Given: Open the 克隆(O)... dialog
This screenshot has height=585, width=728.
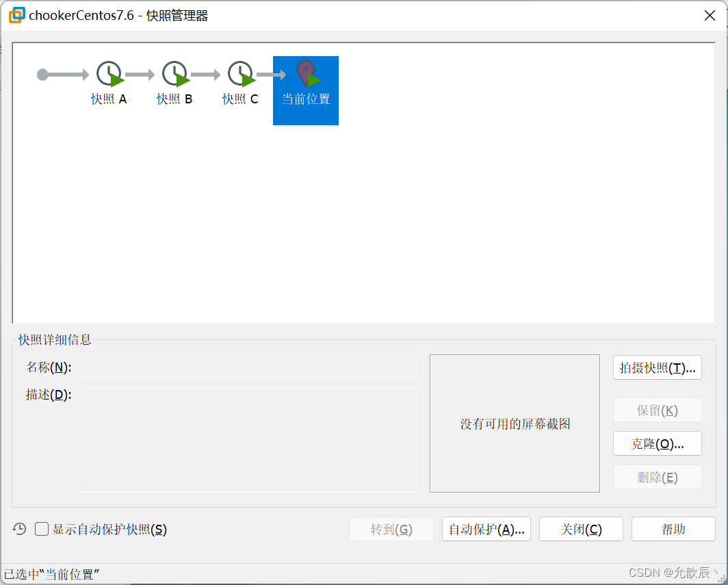Looking at the screenshot, I should [657, 443].
